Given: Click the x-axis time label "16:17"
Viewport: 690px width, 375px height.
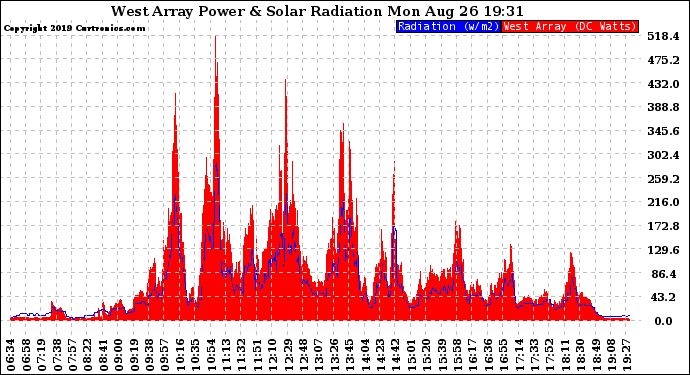Looking at the screenshot, I should coord(473,355).
